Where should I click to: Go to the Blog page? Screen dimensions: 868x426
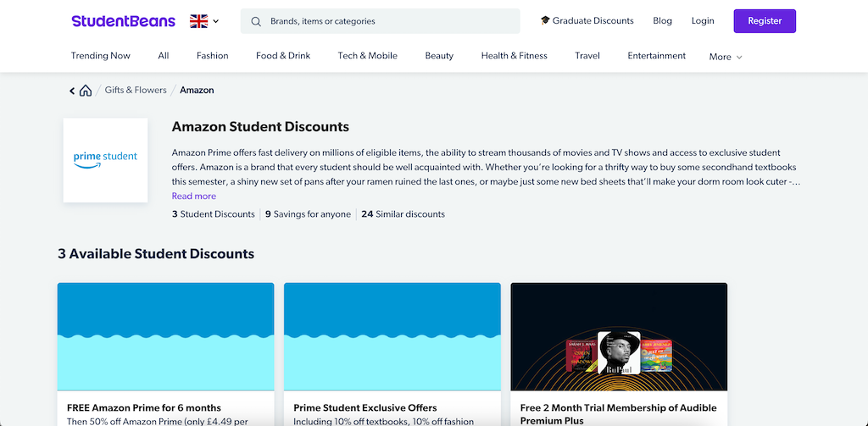point(662,20)
